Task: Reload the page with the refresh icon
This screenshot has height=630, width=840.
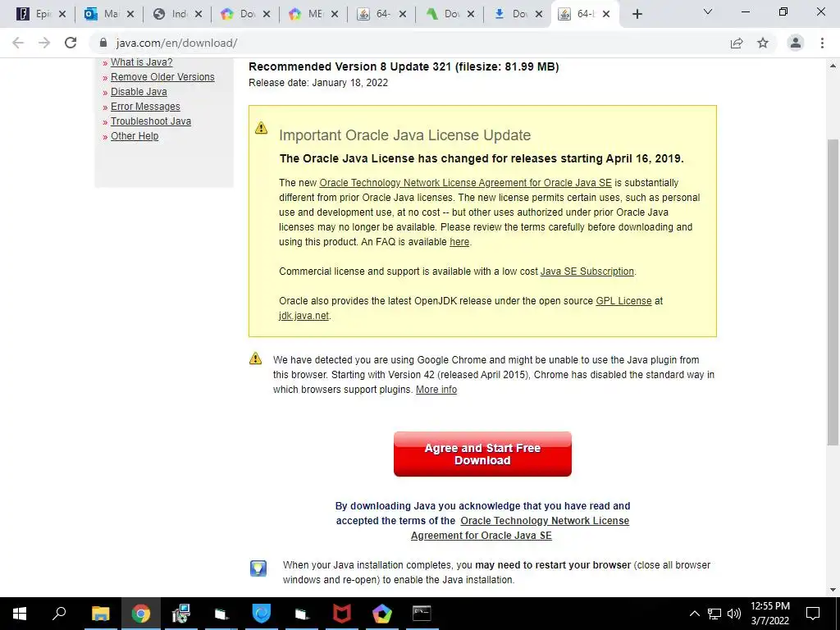Action: (71, 43)
